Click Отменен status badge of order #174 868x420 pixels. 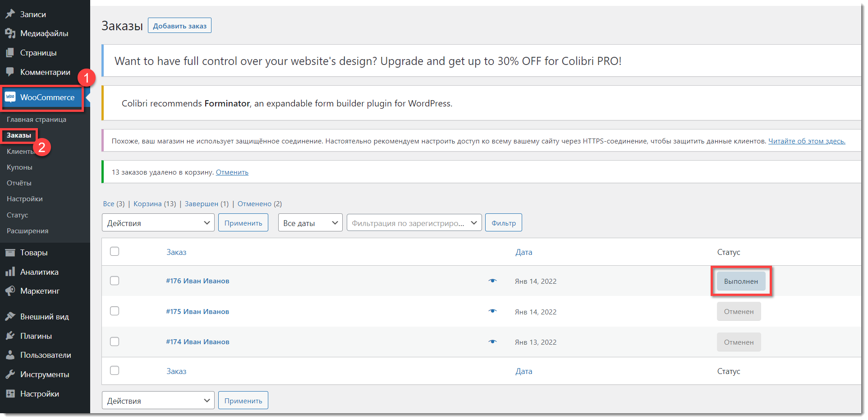click(x=739, y=342)
